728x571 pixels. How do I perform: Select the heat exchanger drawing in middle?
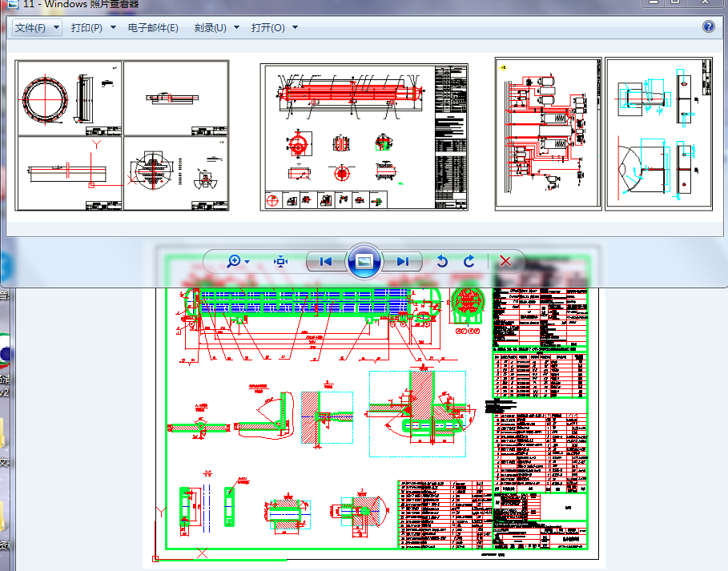click(364, 138)
